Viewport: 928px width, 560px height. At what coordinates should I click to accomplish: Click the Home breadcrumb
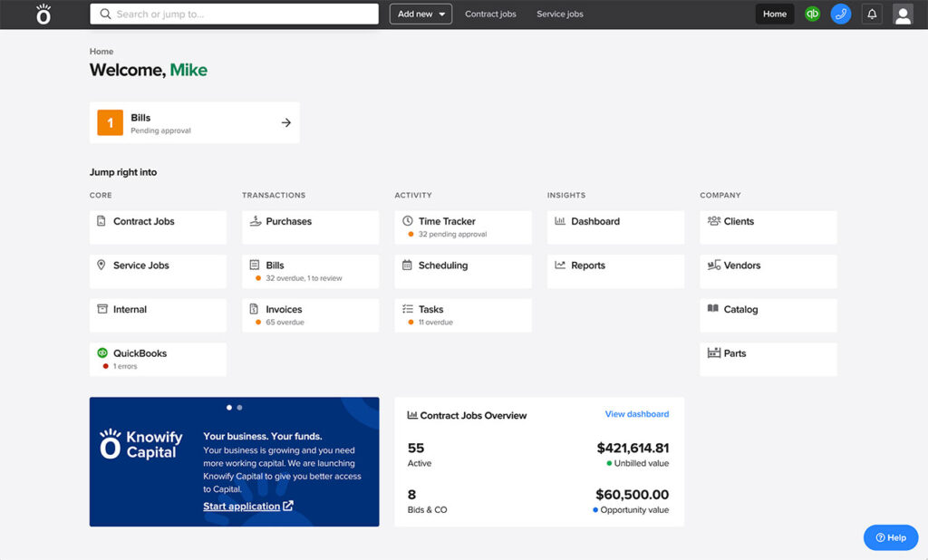(101, 52)
